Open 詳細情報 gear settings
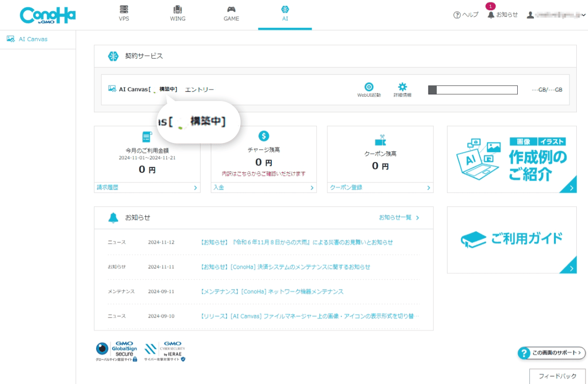The width and height of the screenshot is (588, 384). [403, 90]
